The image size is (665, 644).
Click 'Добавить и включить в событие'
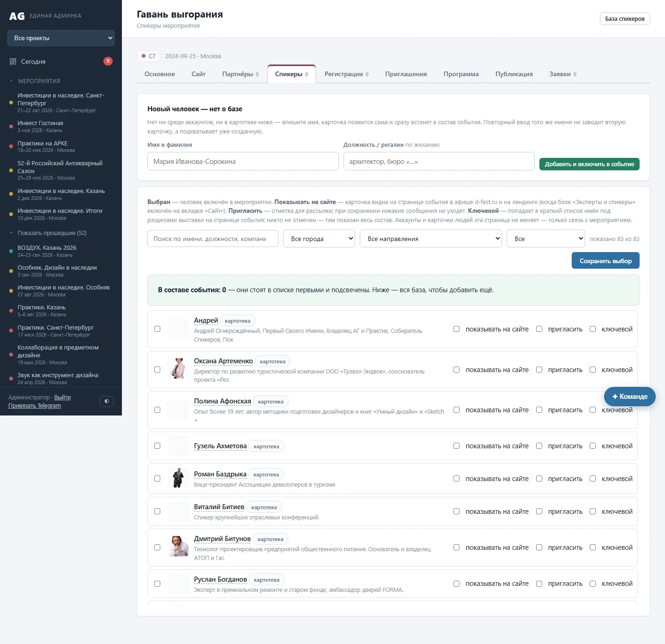tap(589, 164)
